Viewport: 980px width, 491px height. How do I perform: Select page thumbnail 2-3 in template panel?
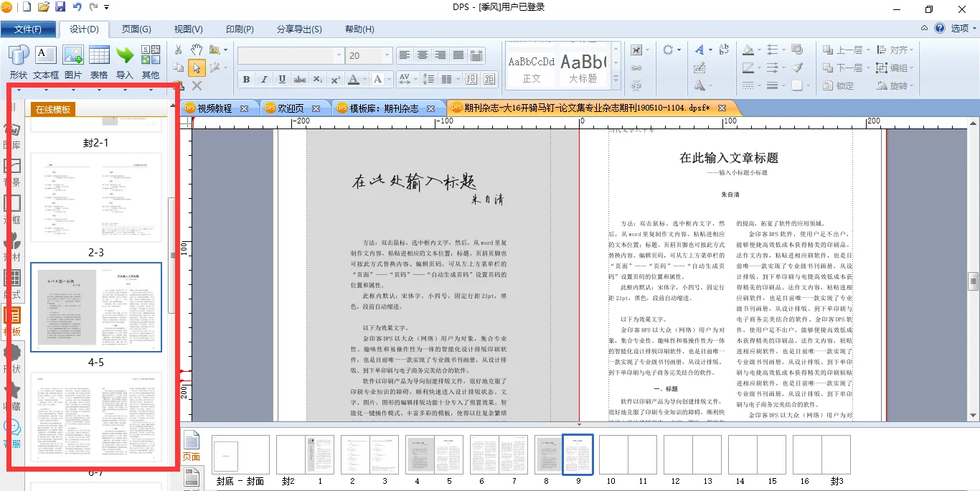96,197
